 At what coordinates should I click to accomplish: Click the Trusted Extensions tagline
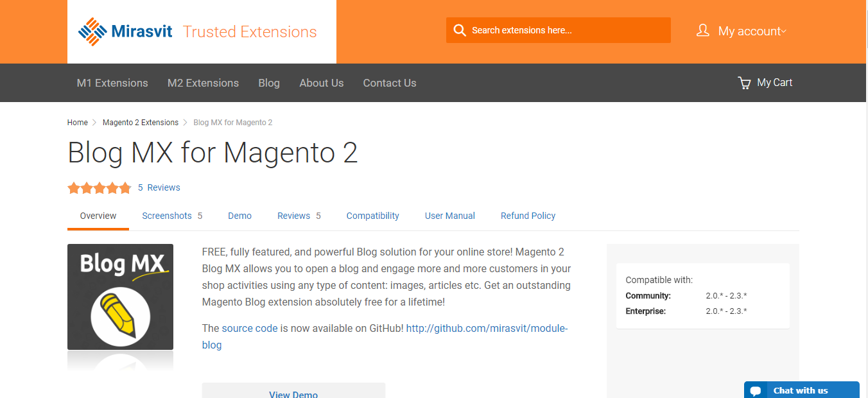[250, 31]
